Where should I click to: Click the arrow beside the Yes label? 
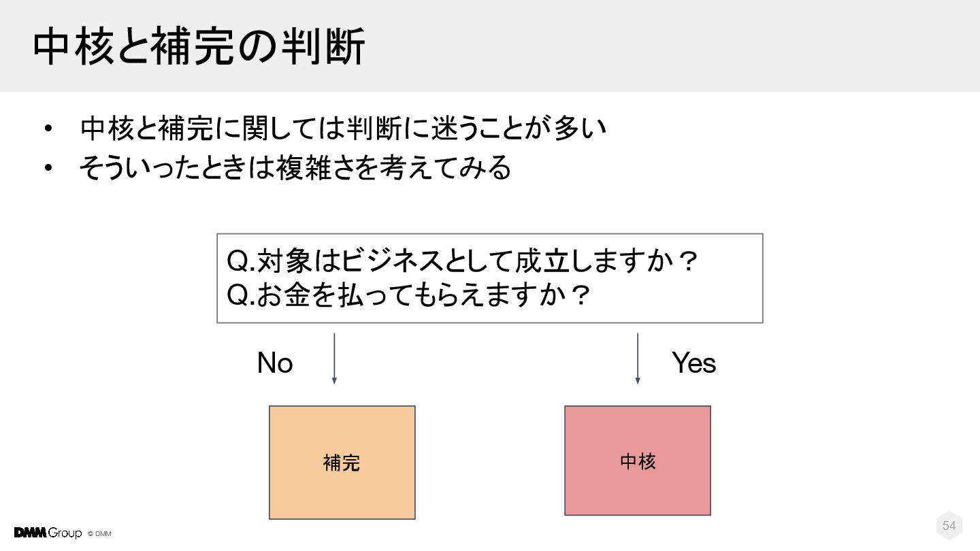(638, 358)
